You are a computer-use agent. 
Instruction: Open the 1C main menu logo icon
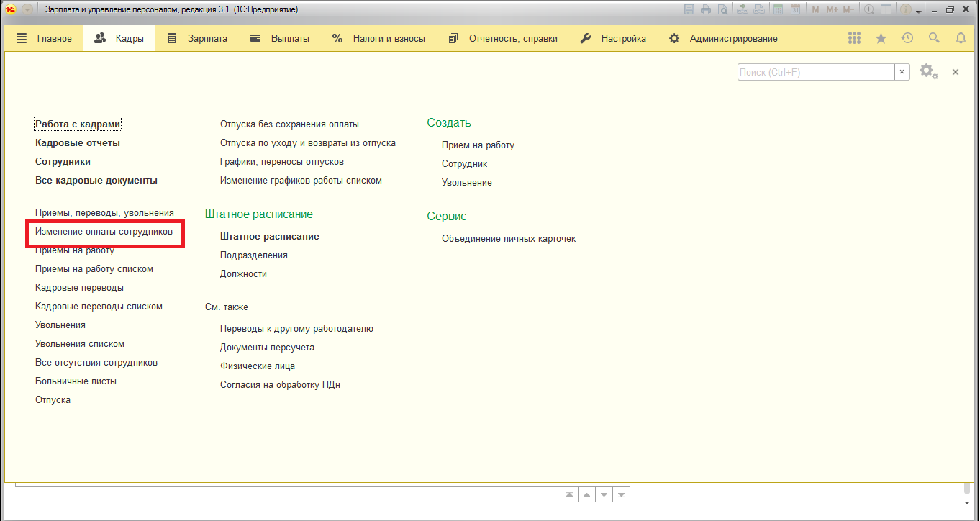[x=11, y=10]
